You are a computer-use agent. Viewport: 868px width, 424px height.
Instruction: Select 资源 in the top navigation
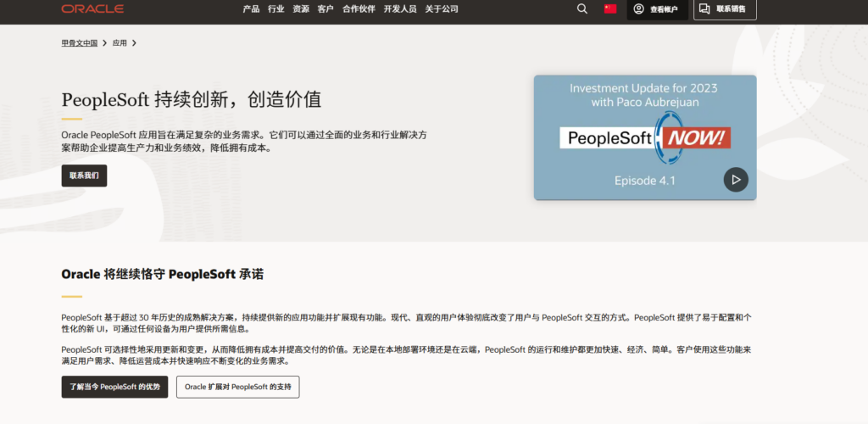[301, 8]
